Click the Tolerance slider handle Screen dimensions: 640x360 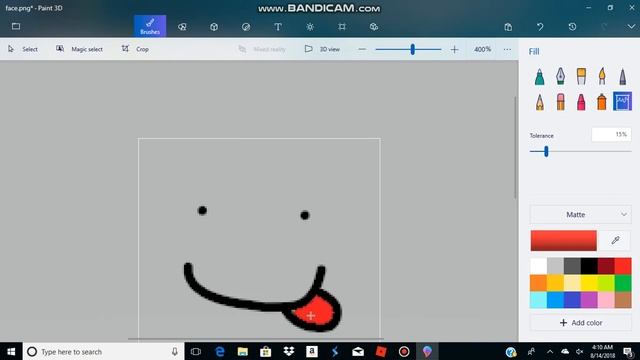tap(546, 152)
